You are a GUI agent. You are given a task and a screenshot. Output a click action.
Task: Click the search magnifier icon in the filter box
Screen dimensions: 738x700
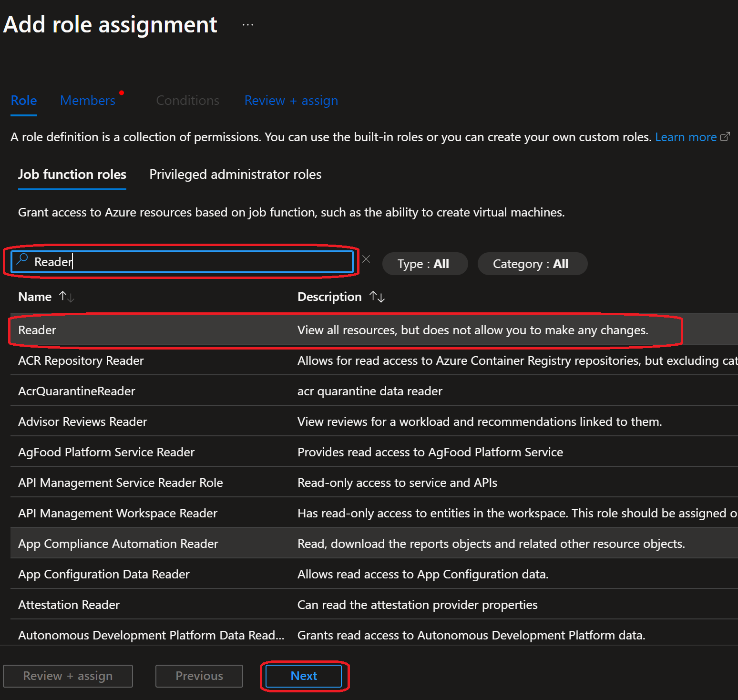point(22,261)
